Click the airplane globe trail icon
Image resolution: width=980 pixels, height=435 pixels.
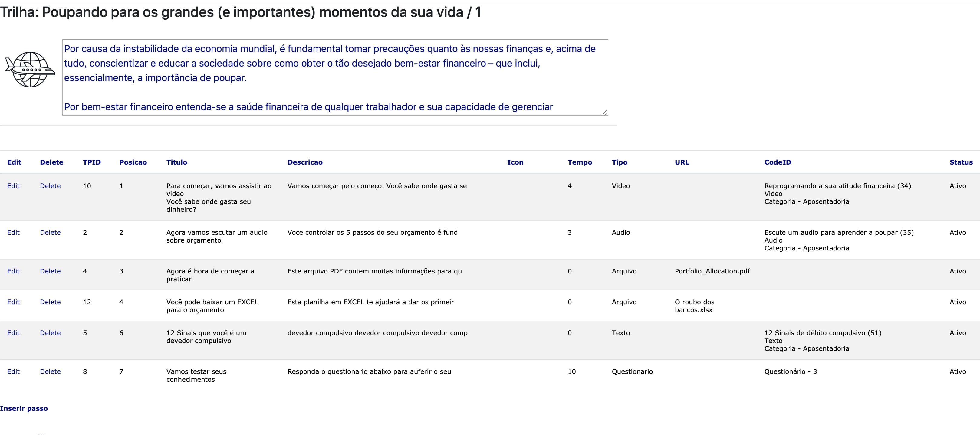tap(30, 70)
